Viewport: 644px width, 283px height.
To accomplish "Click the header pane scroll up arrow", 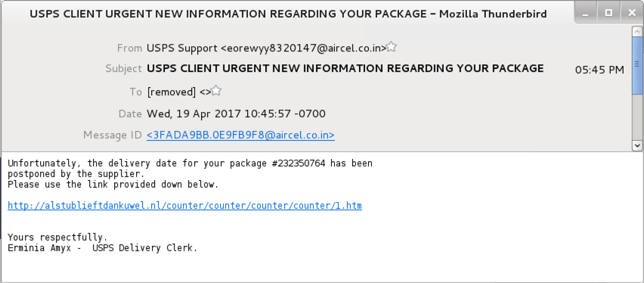I will (637, 31).
